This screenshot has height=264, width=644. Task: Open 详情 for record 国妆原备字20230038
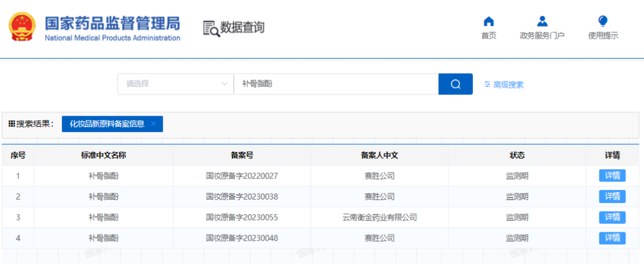pyautogui.click(x=612, y=197)
